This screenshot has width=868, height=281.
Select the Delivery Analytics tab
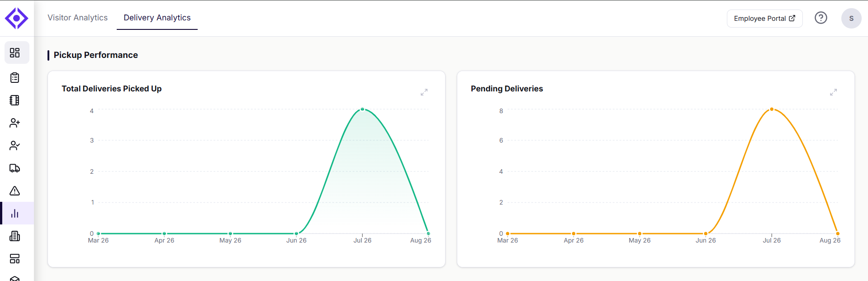pos(157,18)
